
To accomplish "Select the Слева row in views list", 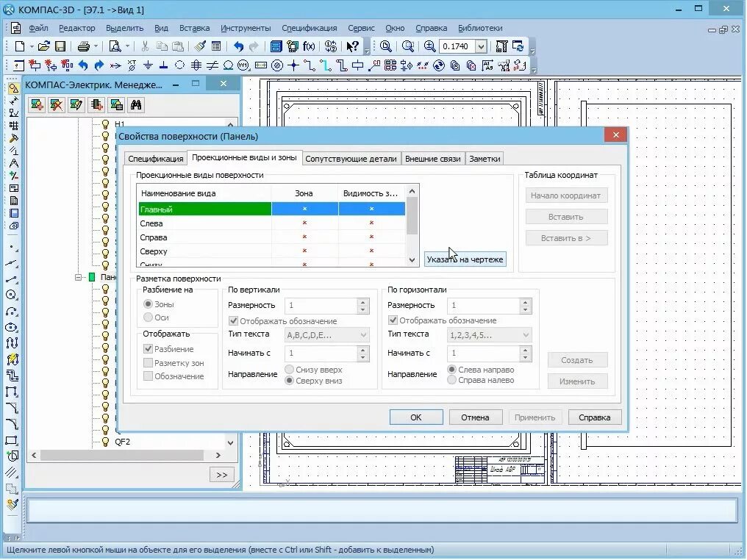I will coord(272,223).
